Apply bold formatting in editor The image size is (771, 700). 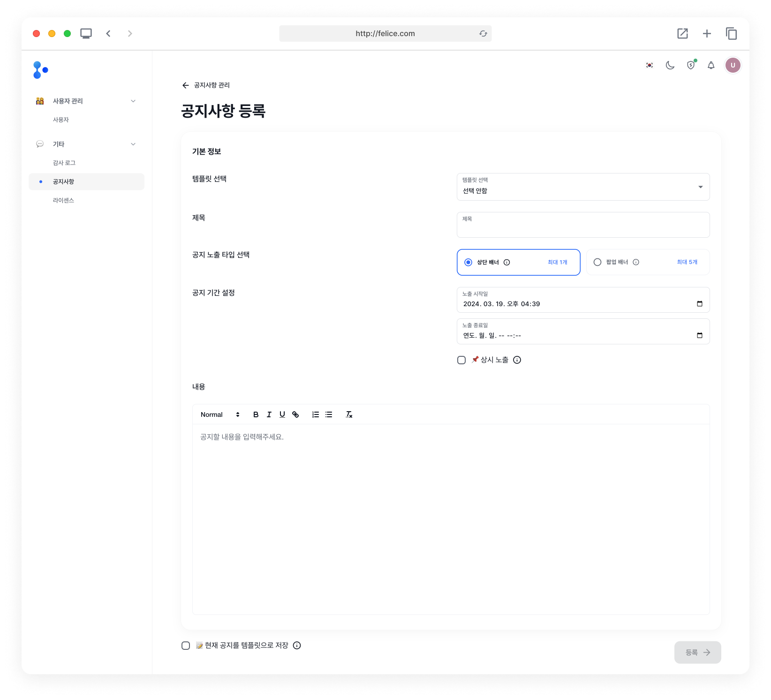(256, 414)
